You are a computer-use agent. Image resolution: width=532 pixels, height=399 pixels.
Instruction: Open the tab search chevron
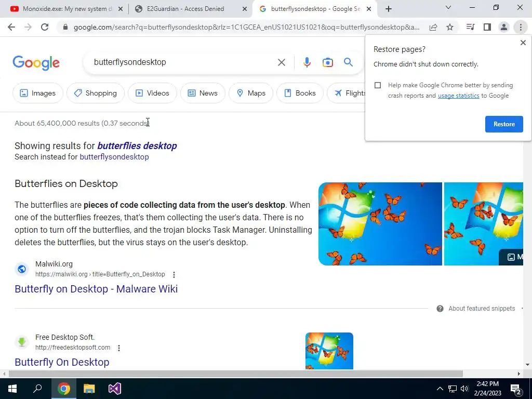(x=448, y=7)
